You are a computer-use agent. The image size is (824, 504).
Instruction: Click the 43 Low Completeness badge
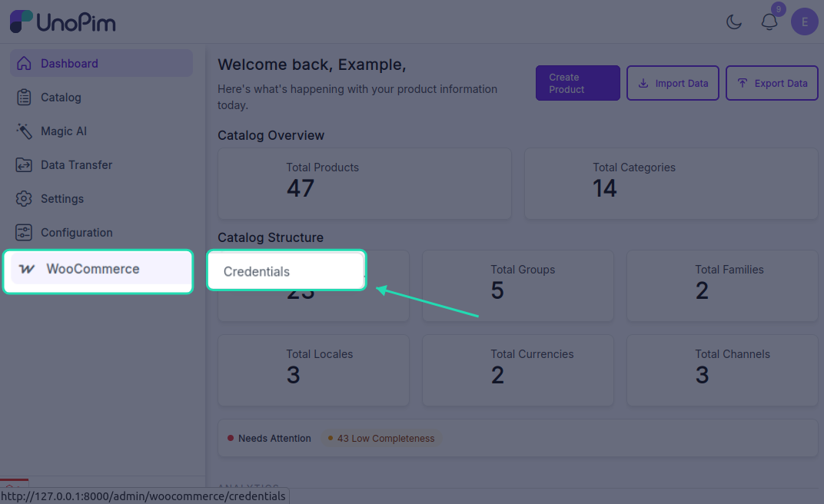pos(381,438)
